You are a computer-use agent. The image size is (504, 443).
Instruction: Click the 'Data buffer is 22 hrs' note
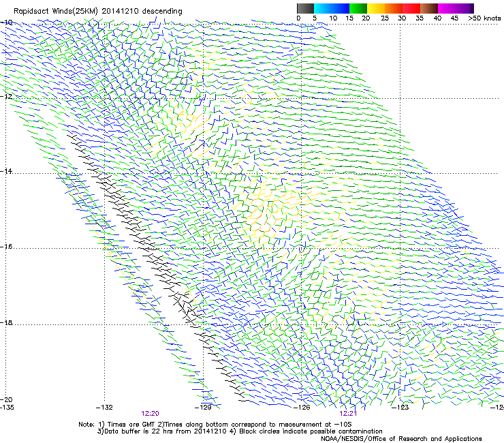tap(240, 431)
